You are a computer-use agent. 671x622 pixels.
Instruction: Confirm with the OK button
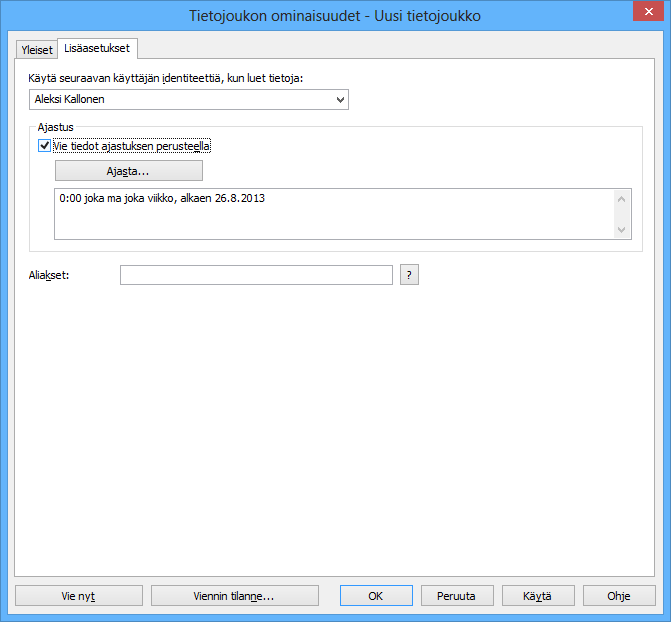(x=376, y=596)
